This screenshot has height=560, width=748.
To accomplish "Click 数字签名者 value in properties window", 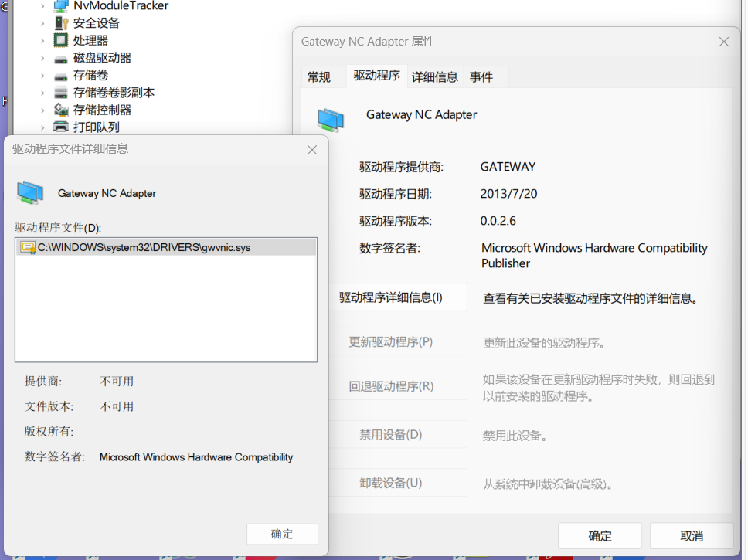I will point(594,256).
